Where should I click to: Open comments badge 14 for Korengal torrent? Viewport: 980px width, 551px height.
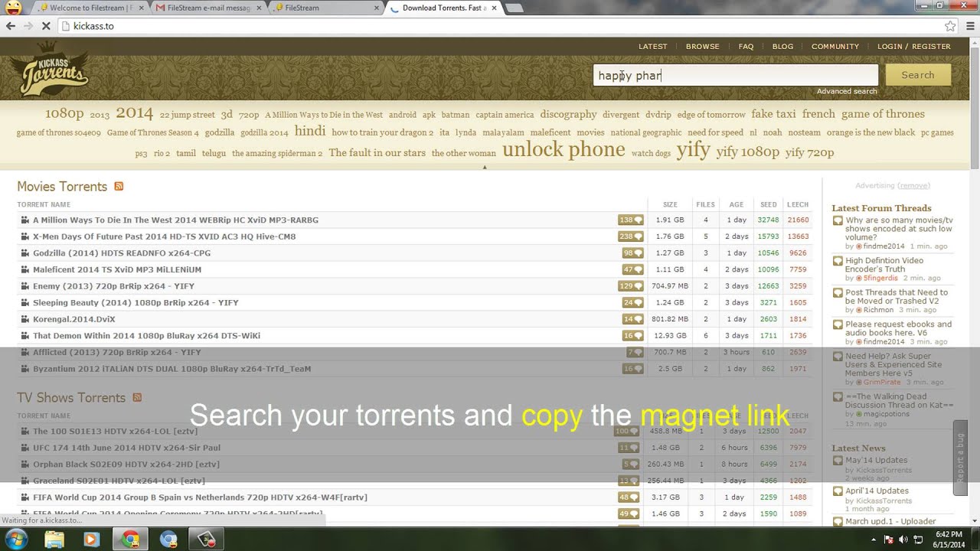coord(633,319)
